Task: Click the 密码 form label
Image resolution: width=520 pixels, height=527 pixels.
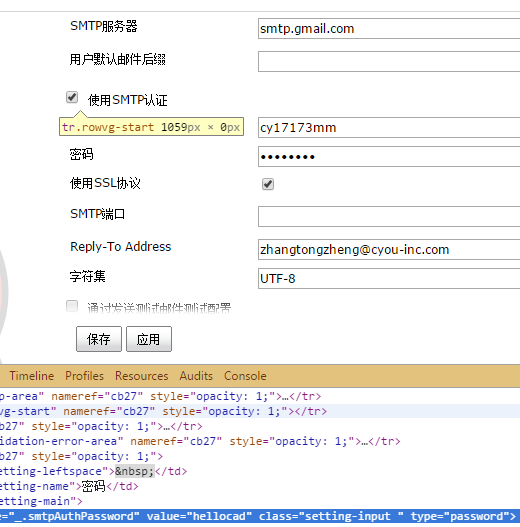Action: tap(81, 154)
